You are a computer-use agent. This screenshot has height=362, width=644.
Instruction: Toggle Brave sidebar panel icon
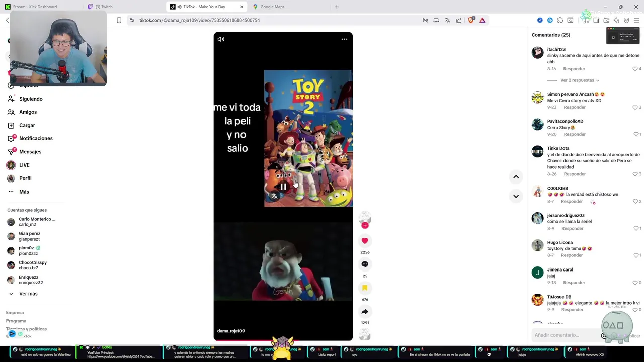point(596,20)
